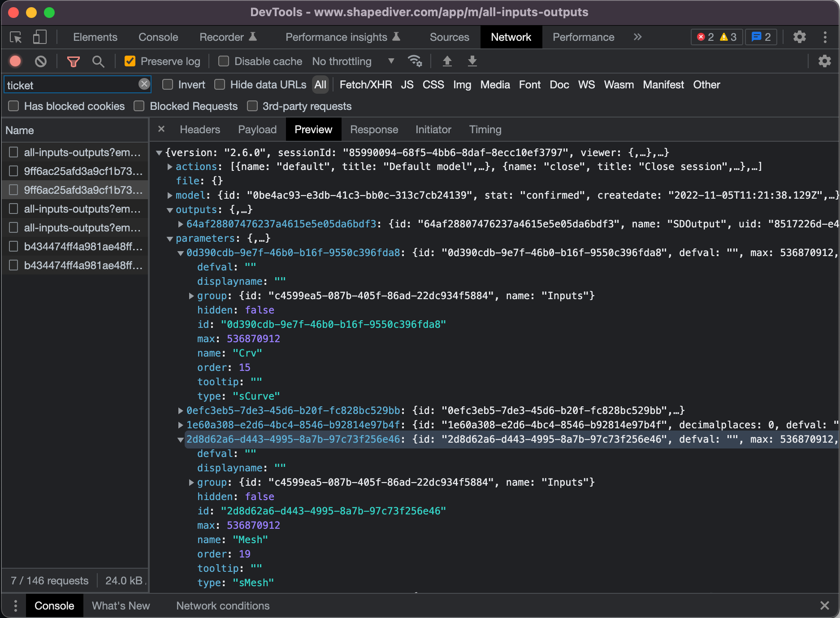Screen dimensions: 840x618
Task: Collapse the parameters object node
Action: (170, 239)
